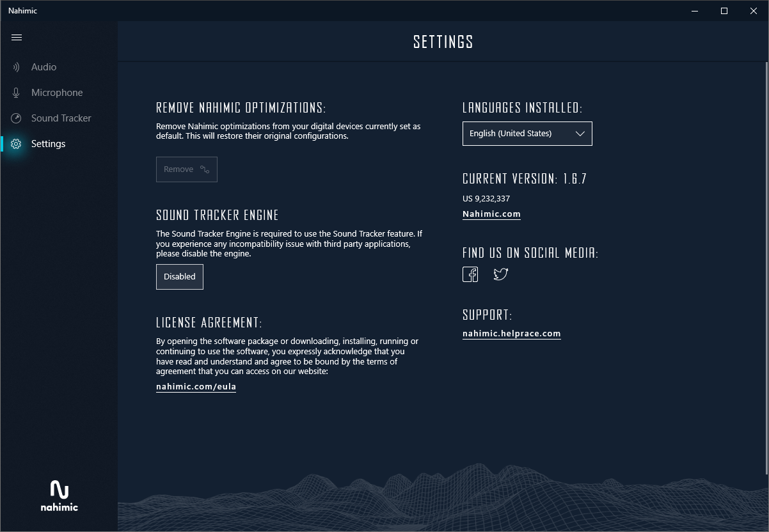Screen dimensions: 769x532
Task: Minimize the Nahimic window
Action: tap(695, 10)
